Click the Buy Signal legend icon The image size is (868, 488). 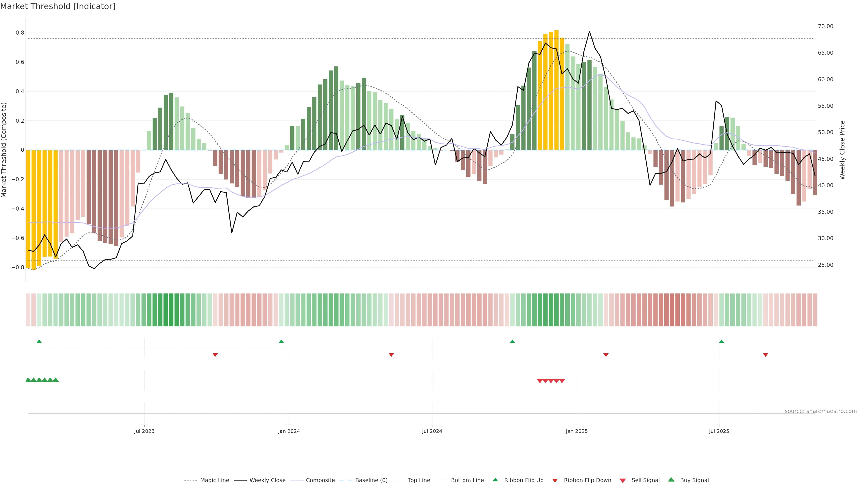pyautogui.click(x=671, y=480)
